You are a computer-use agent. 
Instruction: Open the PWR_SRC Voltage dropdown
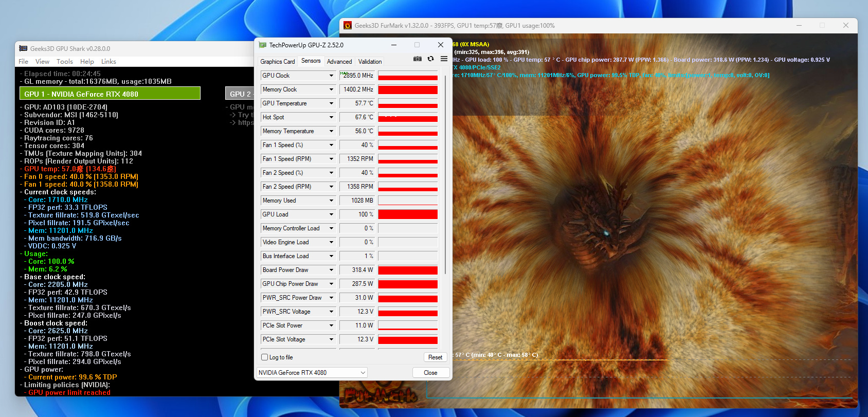(332, 312)
